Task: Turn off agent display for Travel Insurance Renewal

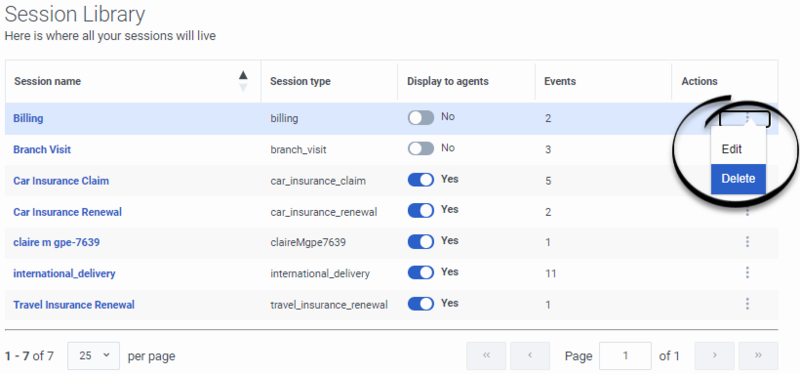Action: tap(421, 304)
